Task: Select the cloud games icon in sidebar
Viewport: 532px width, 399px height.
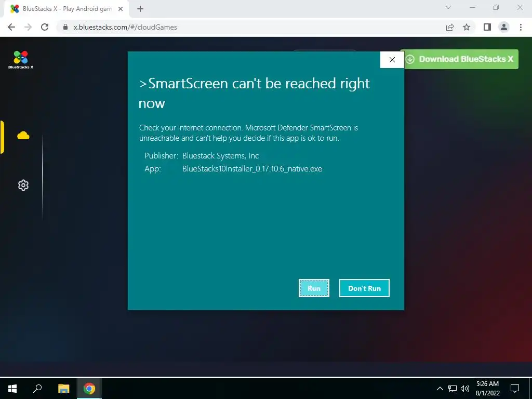Action: pyautogui.click(x=23, y=136)
